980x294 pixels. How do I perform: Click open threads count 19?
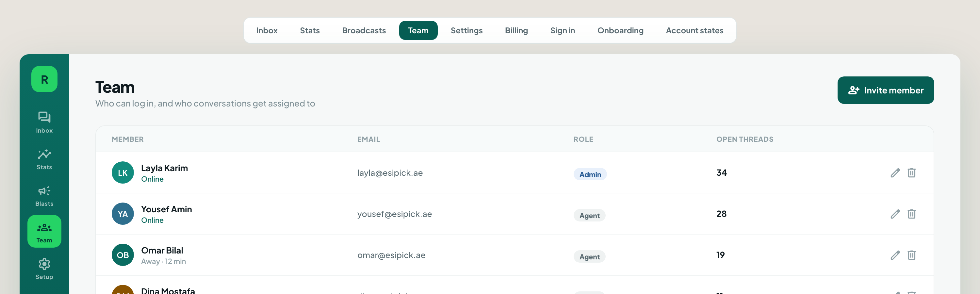721,255
